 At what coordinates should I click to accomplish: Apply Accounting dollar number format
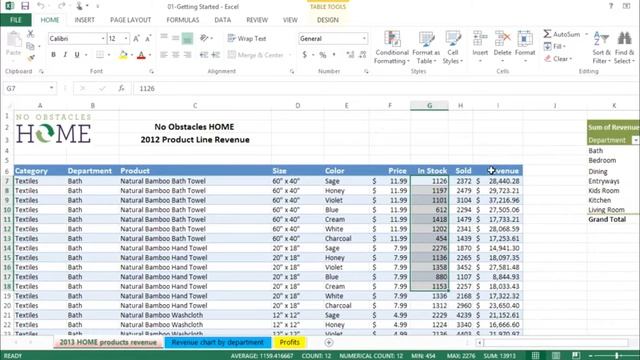pyautogui.click(x=304, y=55)
